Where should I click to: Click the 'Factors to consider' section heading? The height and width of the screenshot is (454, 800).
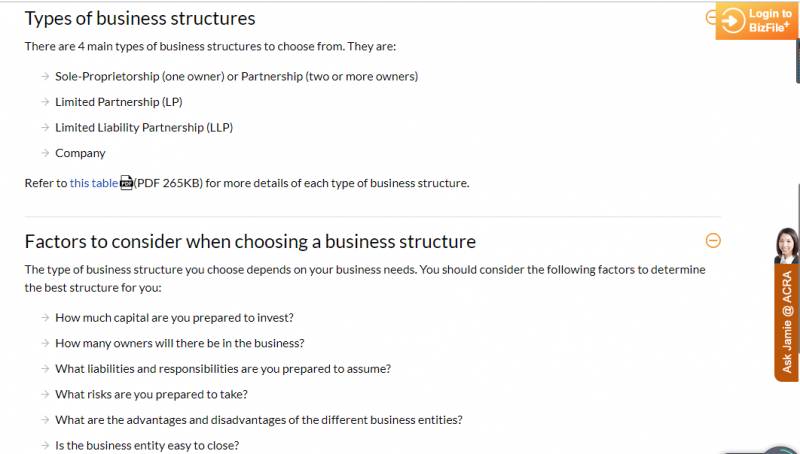pyautogui.click(x=250, y=241)
